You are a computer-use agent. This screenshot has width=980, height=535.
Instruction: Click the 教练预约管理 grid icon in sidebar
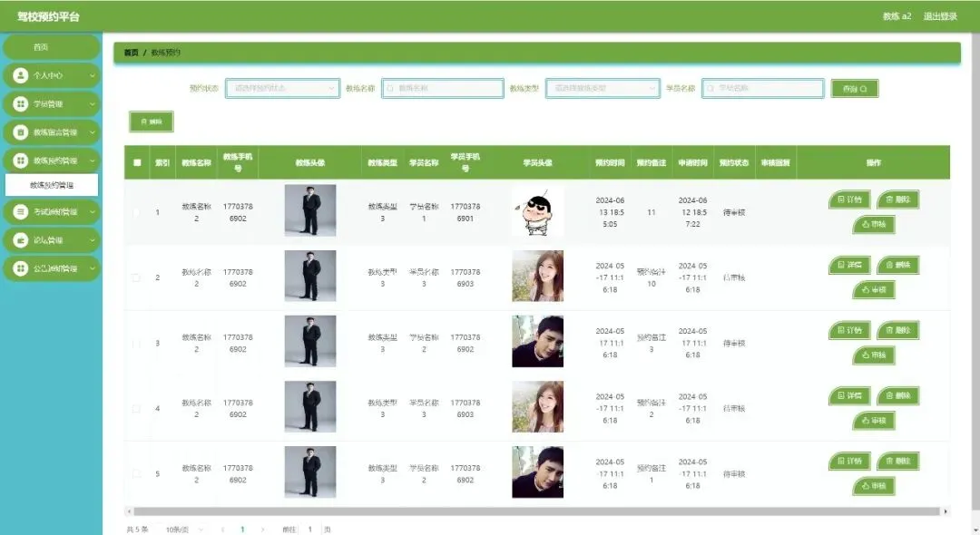[21, 160]
